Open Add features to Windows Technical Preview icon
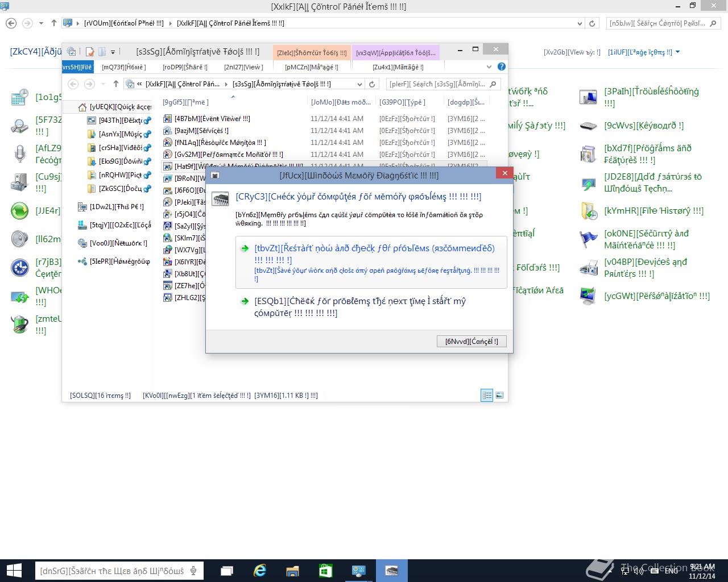Image resolution: width=728 pixels, height=582 pixels. click(588, 182)
